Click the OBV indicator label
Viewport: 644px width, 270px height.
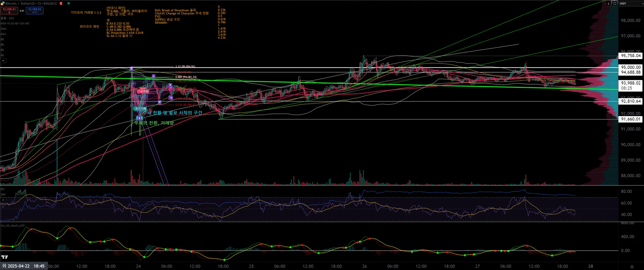3,194
